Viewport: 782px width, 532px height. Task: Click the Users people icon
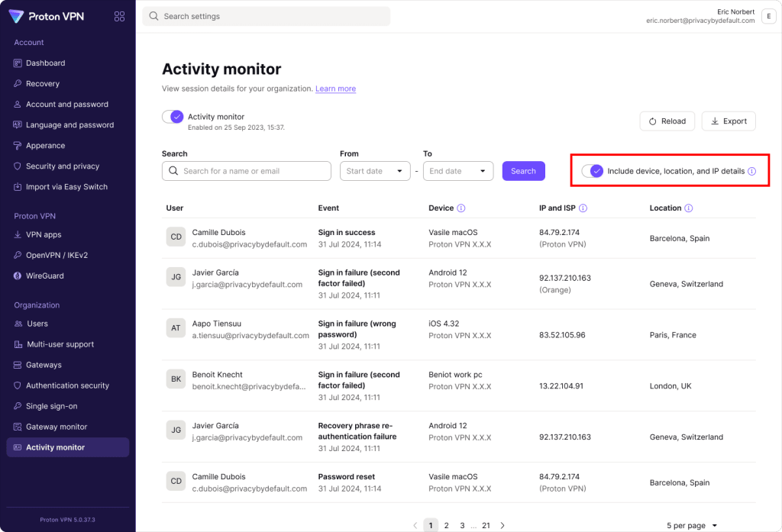click(x=18, y=324)
